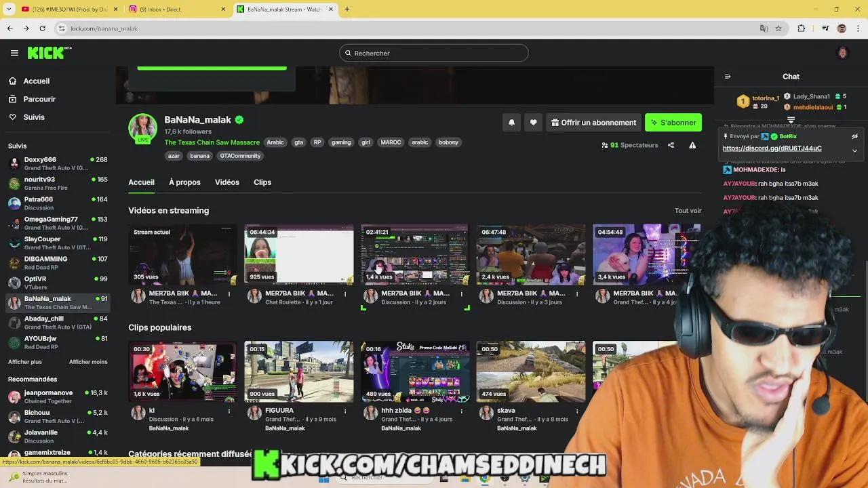Open the translate page icon
This screenshot has width=868, height=488.
pos(764,28)
